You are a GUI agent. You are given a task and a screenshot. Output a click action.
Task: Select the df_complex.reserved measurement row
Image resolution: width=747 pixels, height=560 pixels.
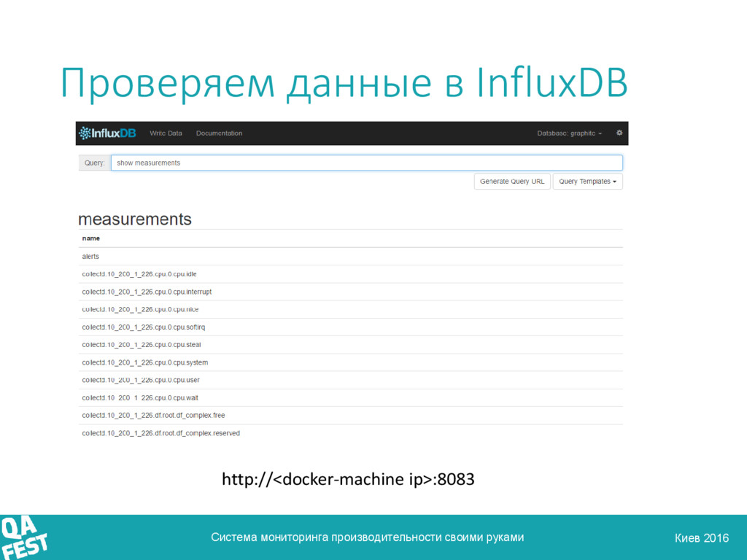click(x=351, y=433)
